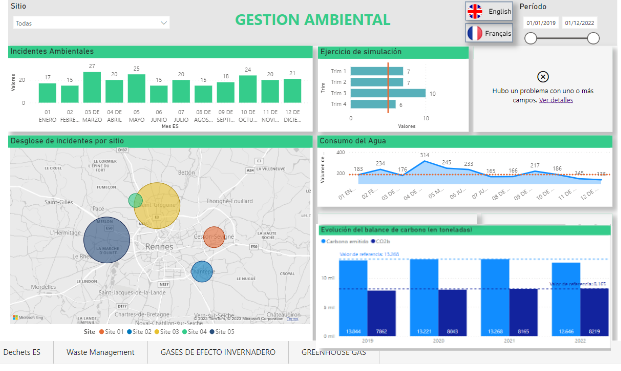
Task: Click the Ver detalles link
Action: point(556,100)
